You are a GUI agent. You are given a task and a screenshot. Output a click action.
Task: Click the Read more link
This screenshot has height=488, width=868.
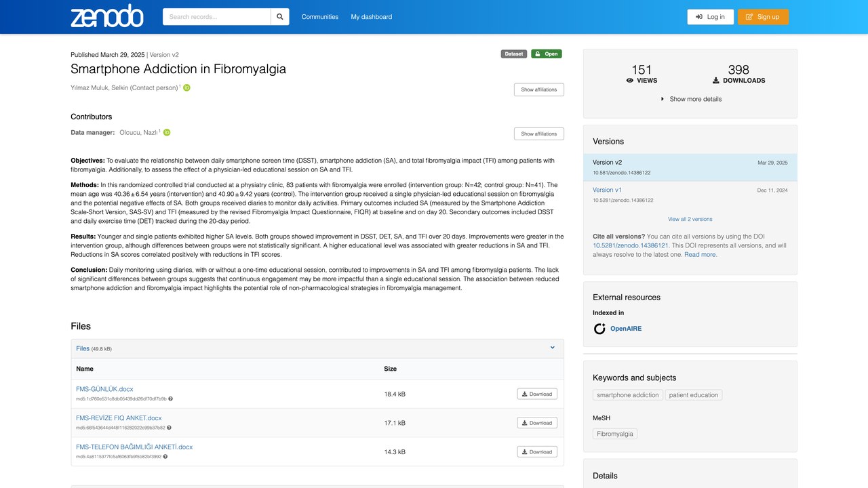700,255
